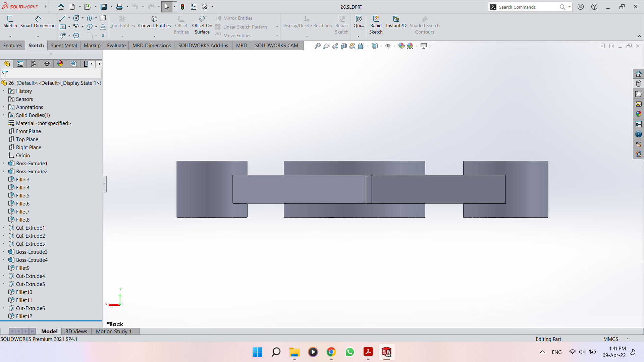Click Convert Entities tool

(154, 22)
